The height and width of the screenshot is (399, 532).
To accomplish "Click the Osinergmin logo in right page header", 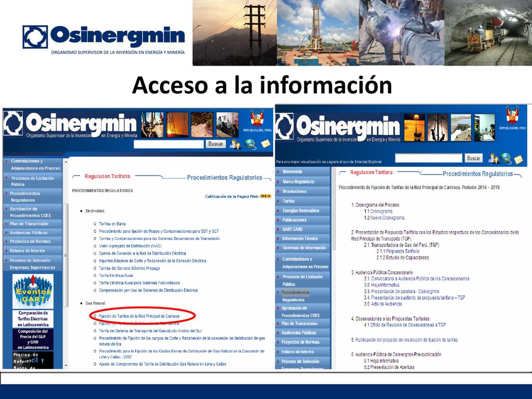I will pyautogui.click(x=338, y=128).
